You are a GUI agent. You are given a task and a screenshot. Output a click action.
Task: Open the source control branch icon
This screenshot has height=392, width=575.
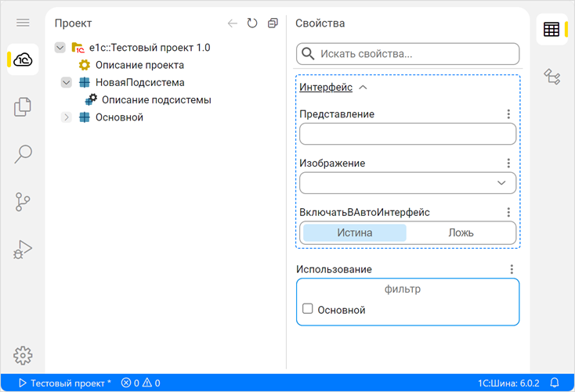23,202
